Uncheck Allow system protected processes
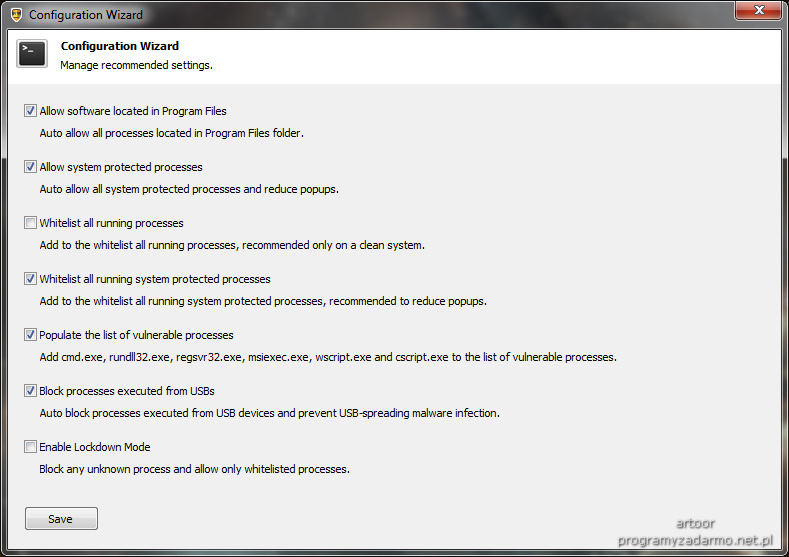The image size is (789, 557). click(x=30, y=167)
